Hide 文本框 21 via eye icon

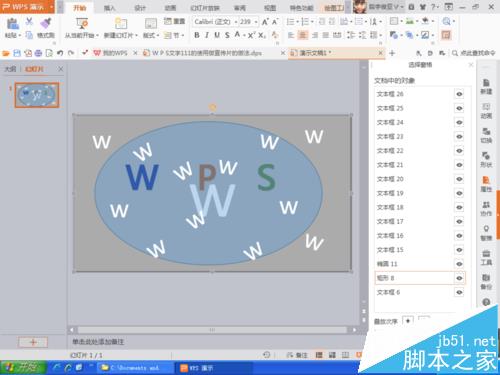point(459,165)
